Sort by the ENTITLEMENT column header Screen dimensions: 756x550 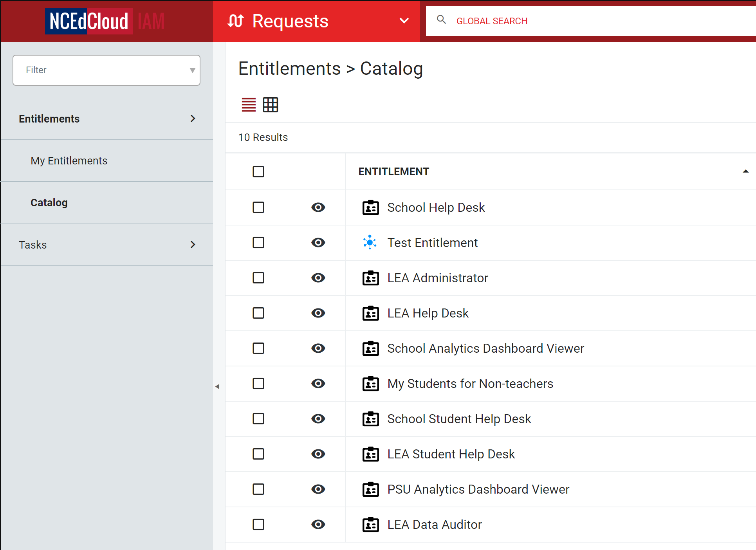[393, 171]
